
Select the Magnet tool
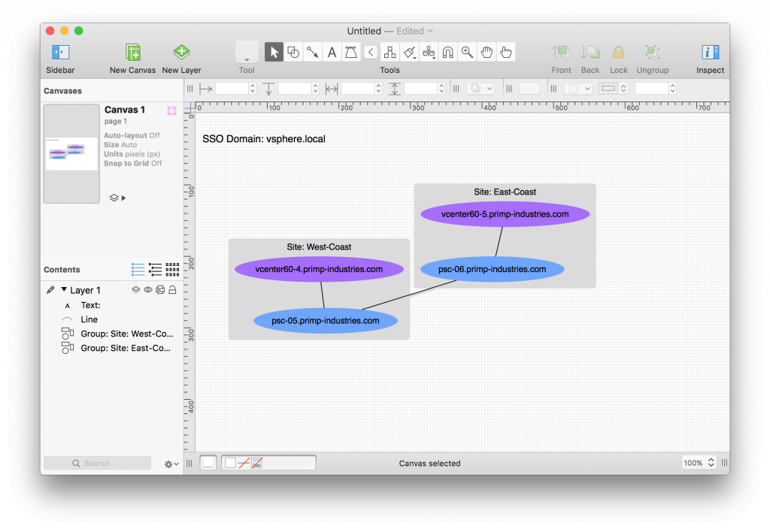[x=448, y=52]
